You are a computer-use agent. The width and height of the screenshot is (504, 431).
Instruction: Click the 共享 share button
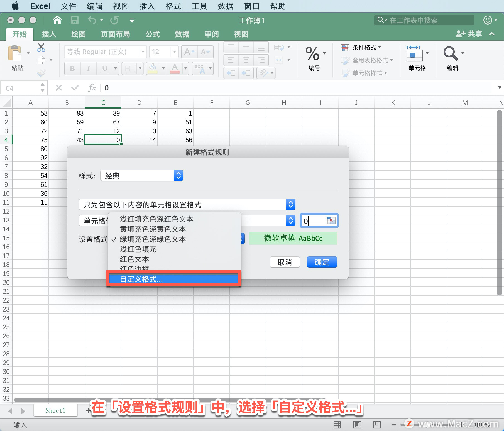(469, 34)
